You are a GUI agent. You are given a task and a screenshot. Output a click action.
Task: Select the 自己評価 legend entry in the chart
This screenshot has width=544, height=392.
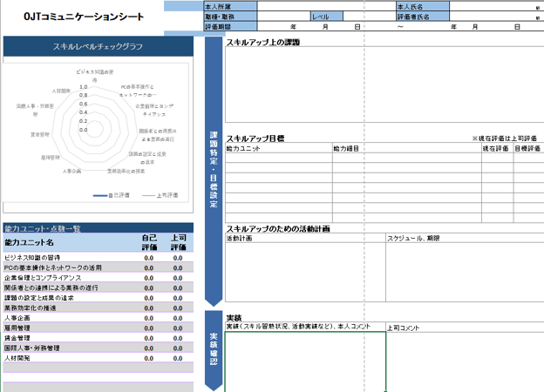pyautogui.click(x=111, y=195)
